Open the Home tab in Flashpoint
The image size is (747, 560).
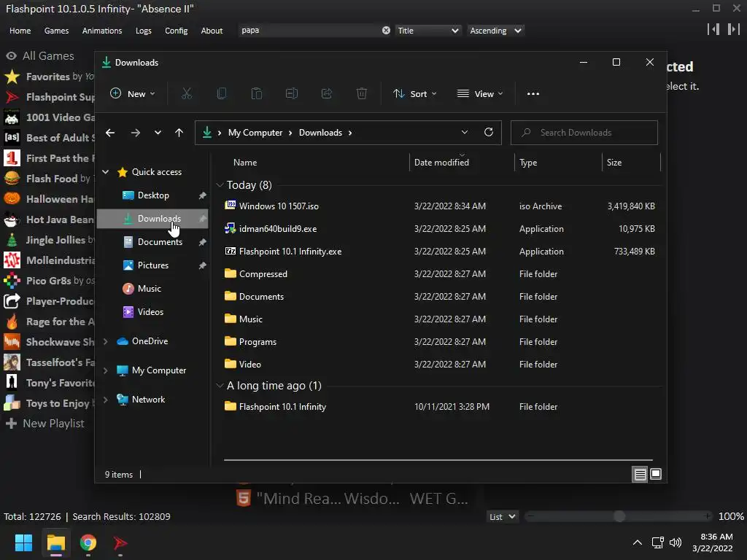(20, 31)
